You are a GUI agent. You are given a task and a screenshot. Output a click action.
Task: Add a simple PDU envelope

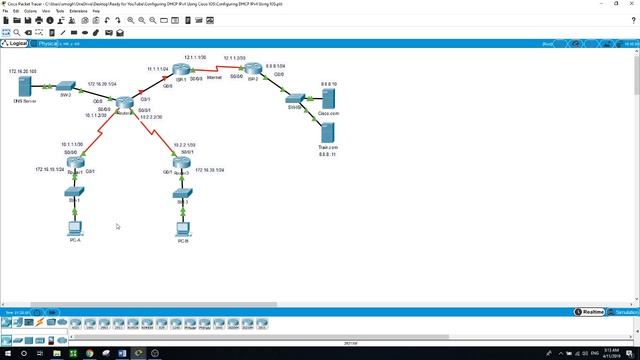click(x=109, y=32)
